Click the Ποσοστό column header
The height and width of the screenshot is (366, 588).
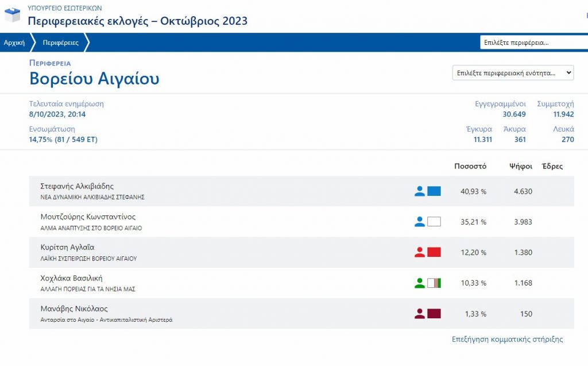(x=470, y=166)
